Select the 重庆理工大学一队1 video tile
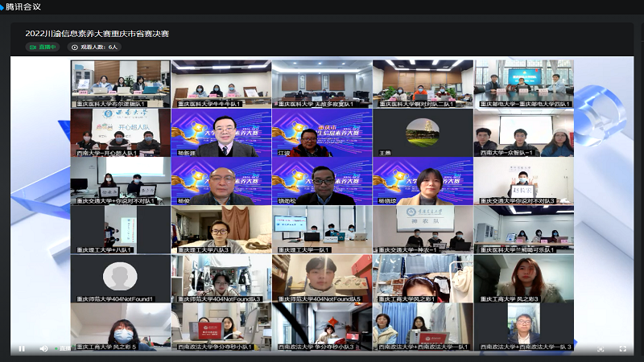The width and height of the screenshot is (644, 362). pos(322,230)
